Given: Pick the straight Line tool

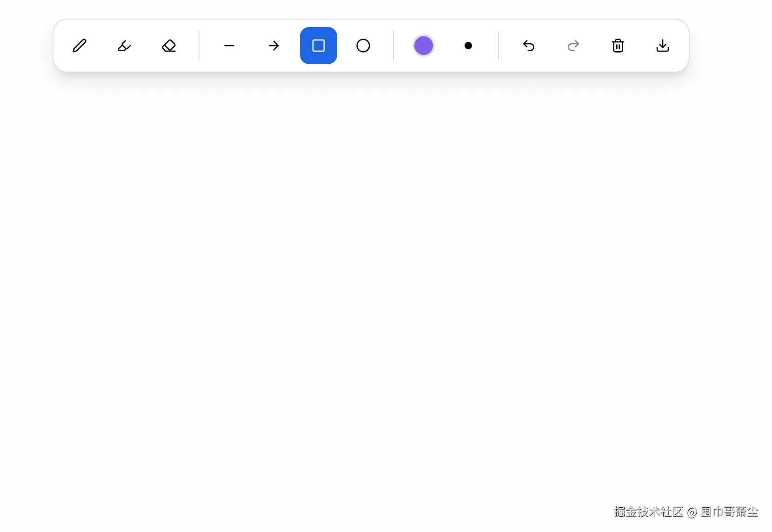Looking at the screenshot, I should click(229, 46).
